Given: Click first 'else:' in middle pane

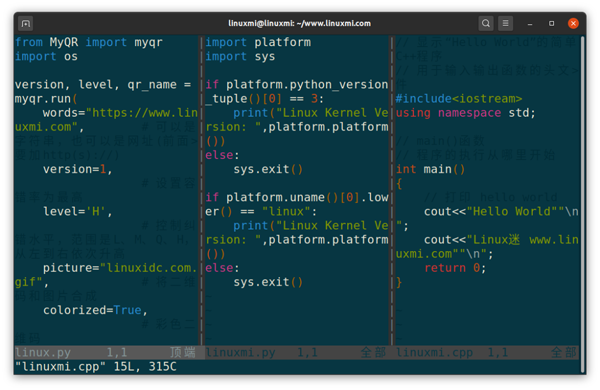Looking at the screenshot, I should point(222,155).
